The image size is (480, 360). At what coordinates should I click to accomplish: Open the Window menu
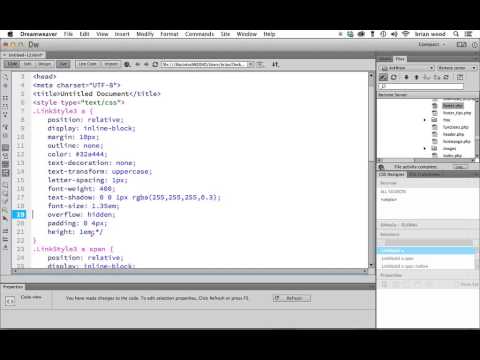point(247,34)
